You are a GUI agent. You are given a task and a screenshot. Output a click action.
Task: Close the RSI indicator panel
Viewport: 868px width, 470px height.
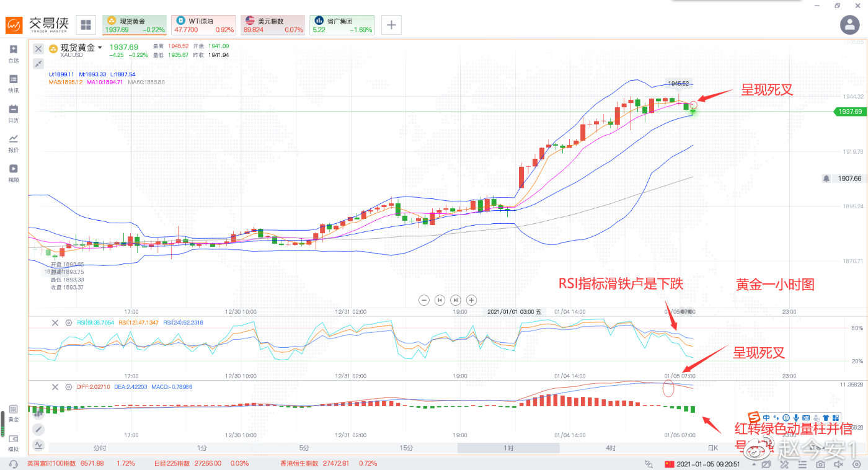[x=55, y=322]
